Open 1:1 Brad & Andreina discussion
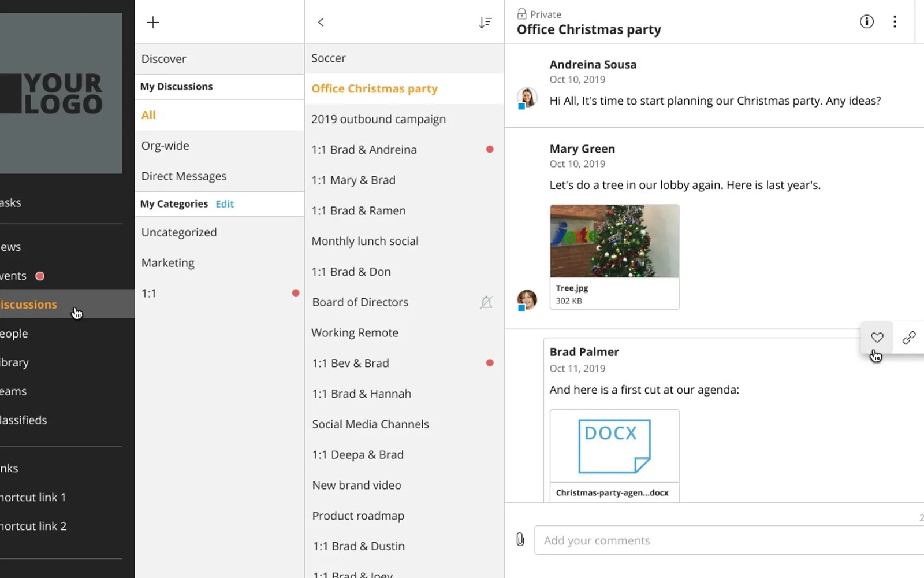924x578 pixels. tap(404, 150)
